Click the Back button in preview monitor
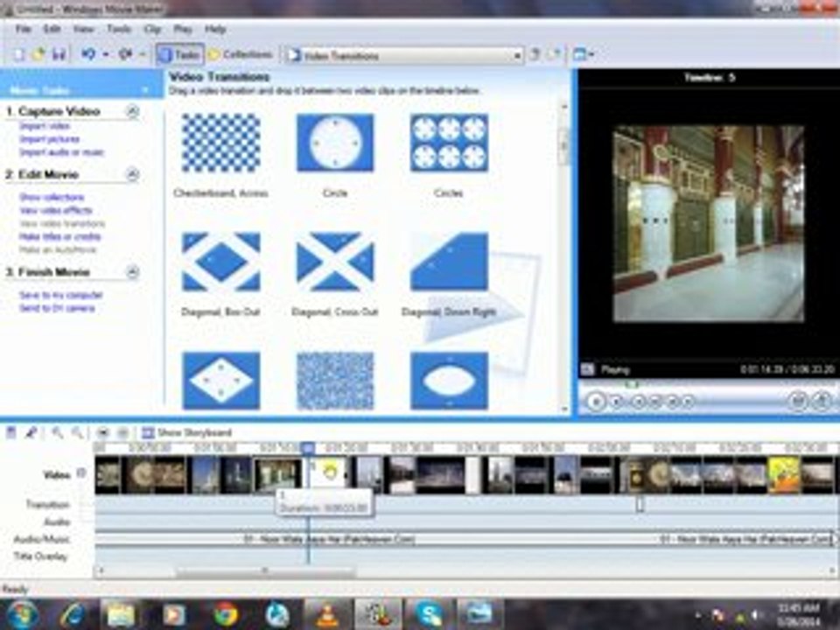 tap(638, 402)
